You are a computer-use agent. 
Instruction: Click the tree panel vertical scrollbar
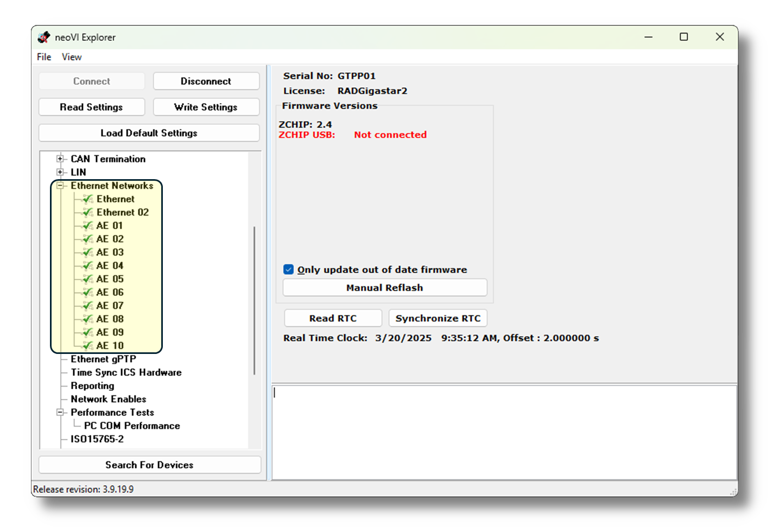click(x=254, y=300)
